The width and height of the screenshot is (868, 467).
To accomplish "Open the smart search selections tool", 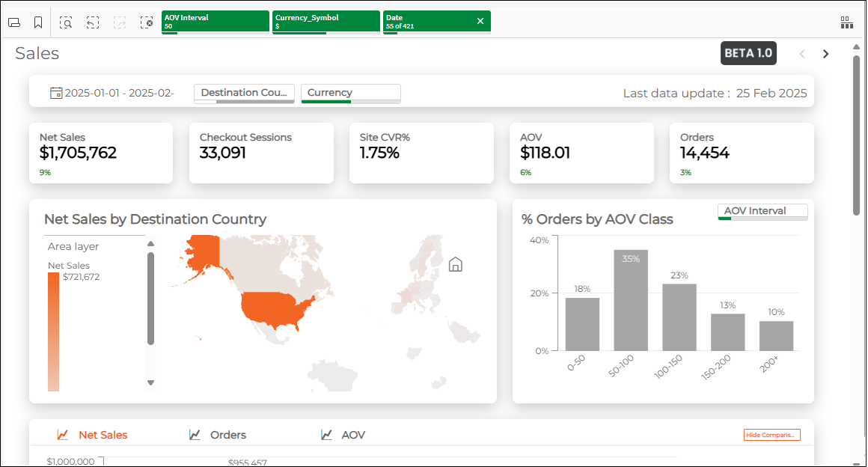I will [66, 22].
